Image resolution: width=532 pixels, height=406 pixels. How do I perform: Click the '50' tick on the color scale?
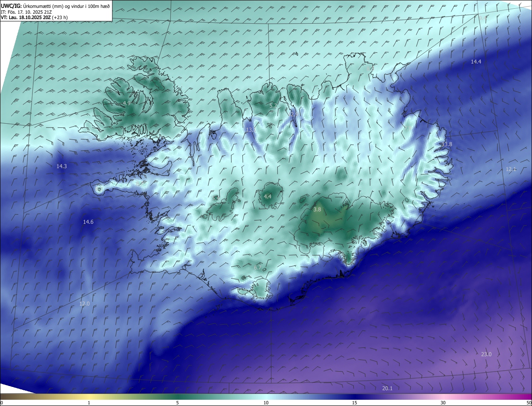528,403
